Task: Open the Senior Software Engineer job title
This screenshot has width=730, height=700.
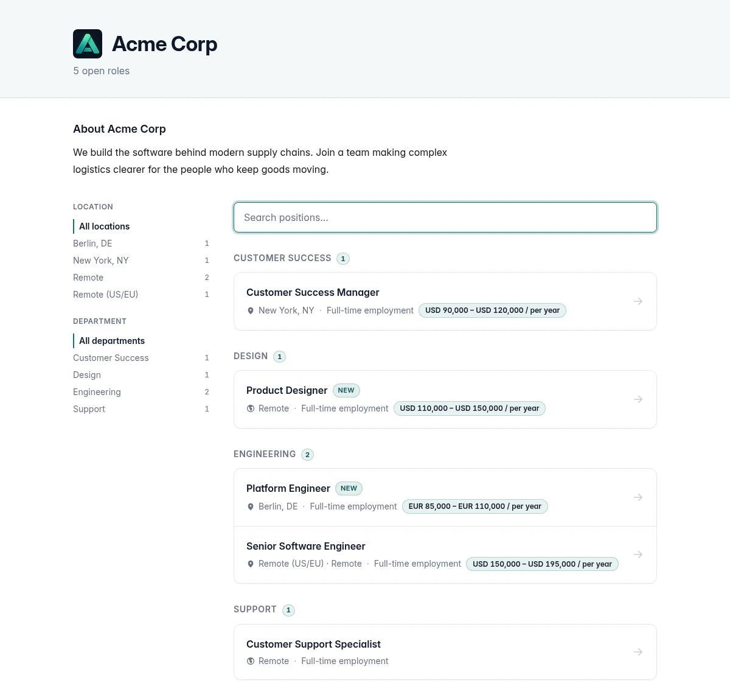Action: (x=305, y=546)
